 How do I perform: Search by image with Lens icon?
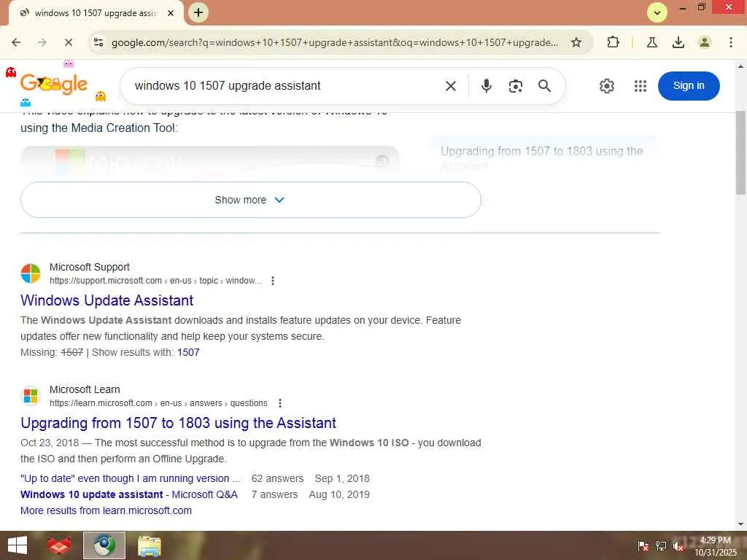(x=516, y=86)
